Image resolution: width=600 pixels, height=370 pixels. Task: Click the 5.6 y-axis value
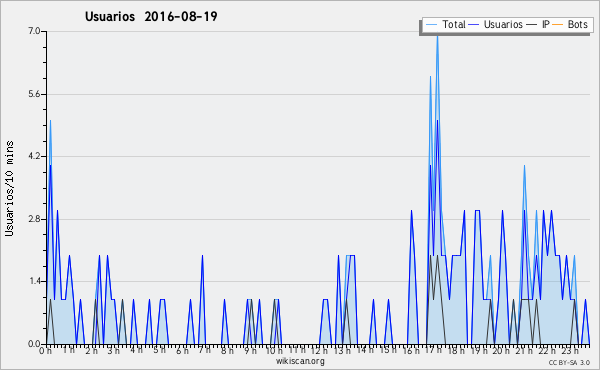point(34,94)
